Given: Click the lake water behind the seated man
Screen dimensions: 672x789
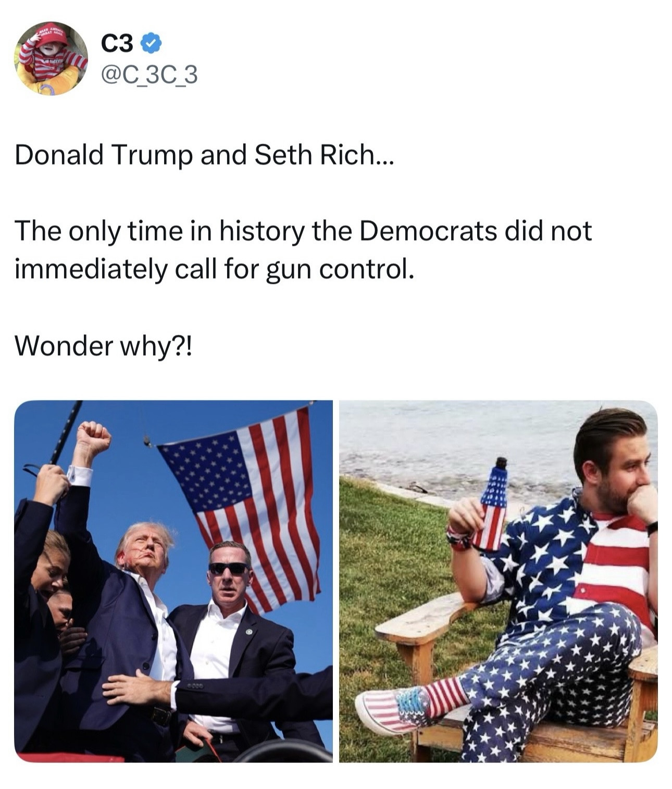Looking at the screenshot, I should (453, 443).
